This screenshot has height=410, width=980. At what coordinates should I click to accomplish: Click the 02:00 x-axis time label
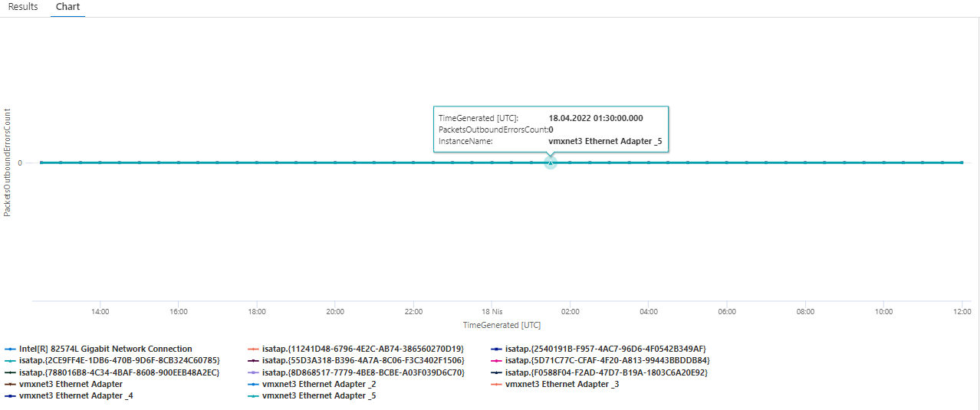tap(570, 312)
